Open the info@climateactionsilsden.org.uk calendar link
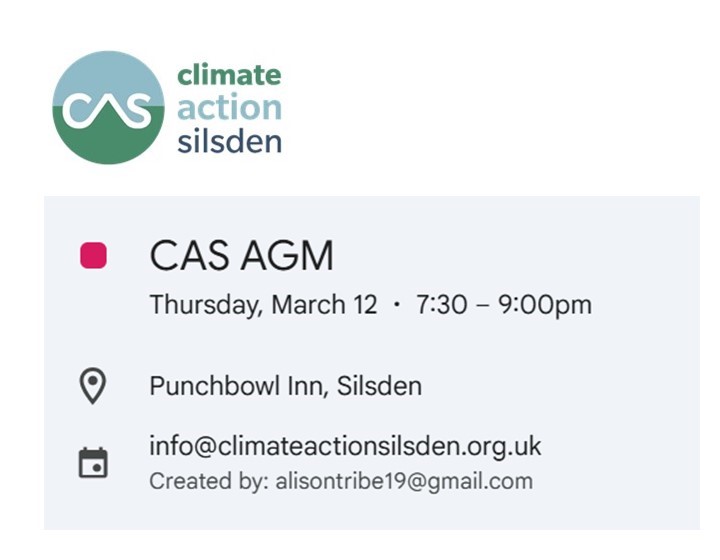The width and height of the screenshot is (720, 560). click(345, 446)
